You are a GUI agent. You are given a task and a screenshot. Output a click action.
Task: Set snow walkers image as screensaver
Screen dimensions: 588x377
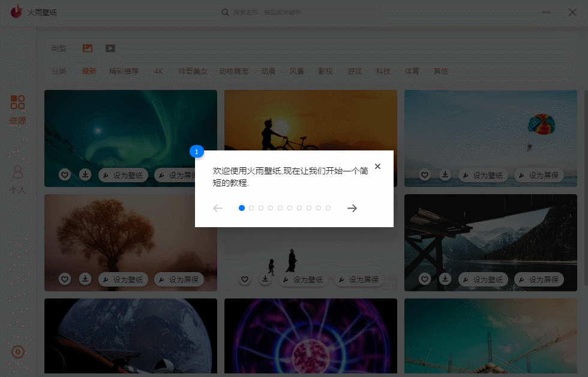pos(359,279)
